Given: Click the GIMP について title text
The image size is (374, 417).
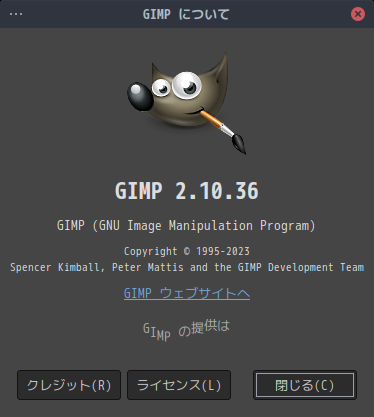Looking at the screenshot, I should click(186, 14).
